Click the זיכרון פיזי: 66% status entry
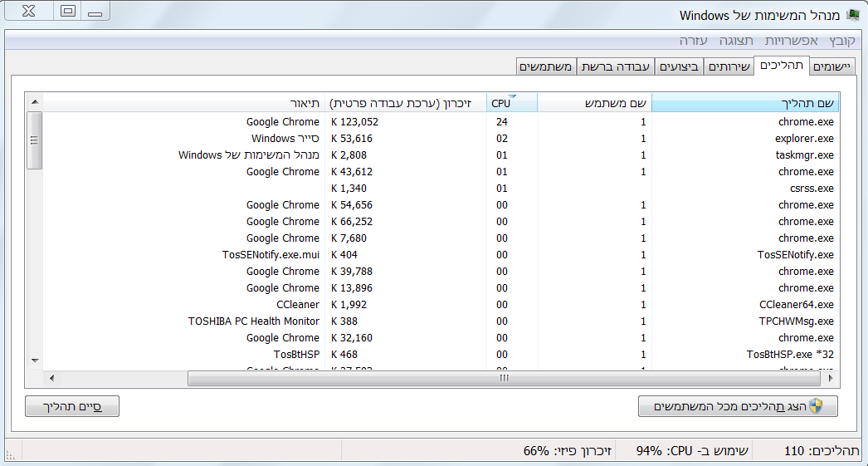868x466 pixels. (568, 450)
